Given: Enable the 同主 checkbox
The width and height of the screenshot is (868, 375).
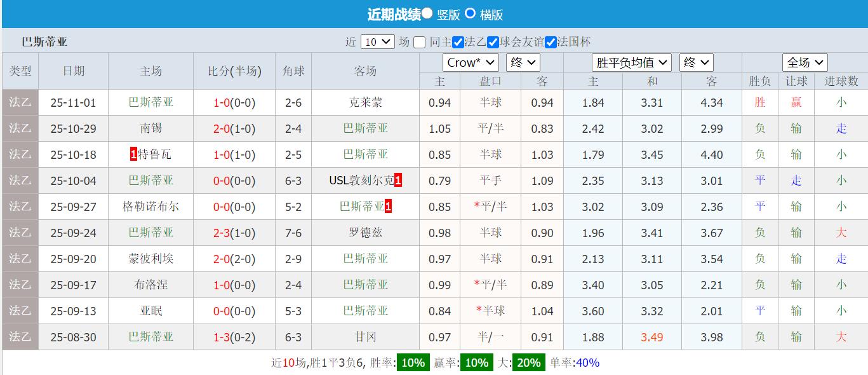Looking at the screenshot, I should [418, 42].
